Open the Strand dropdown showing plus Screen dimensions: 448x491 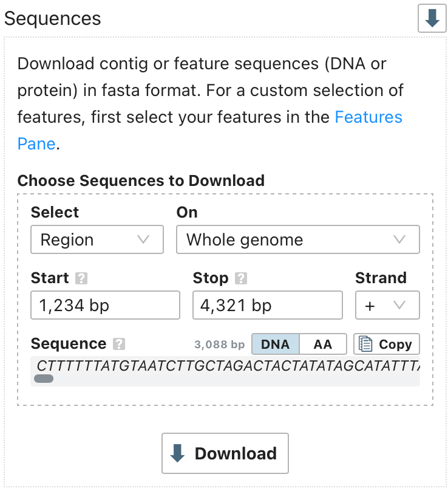pyautogui.click(x=387, y=305)
